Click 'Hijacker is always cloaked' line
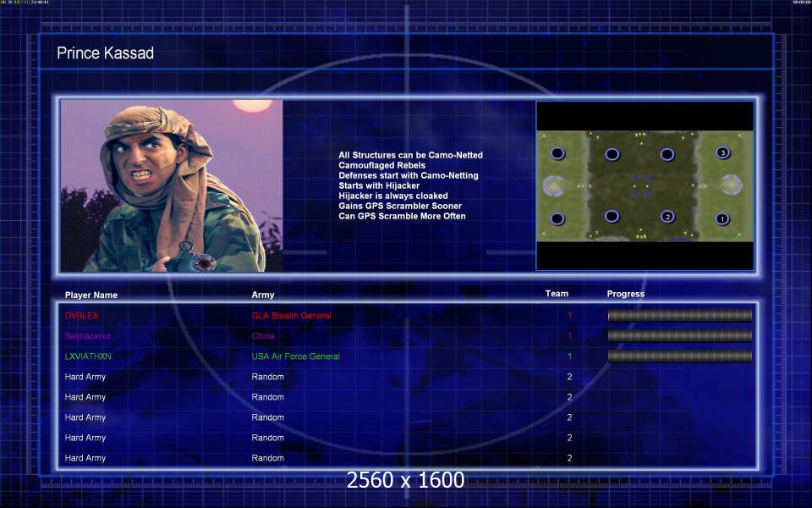The image size is (812, 508). tap(393, 196)
